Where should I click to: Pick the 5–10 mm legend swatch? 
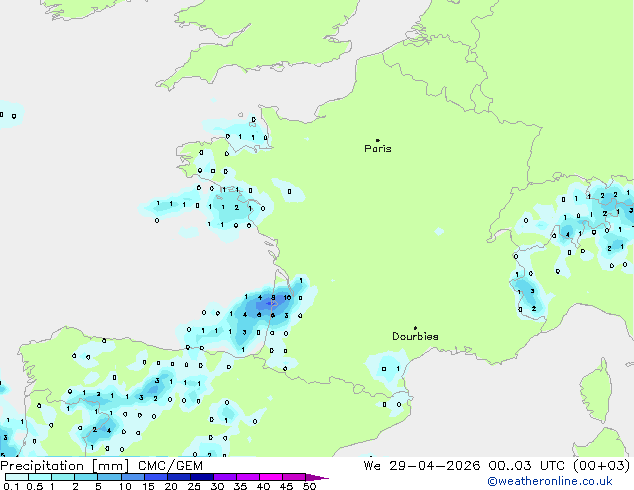109,477
